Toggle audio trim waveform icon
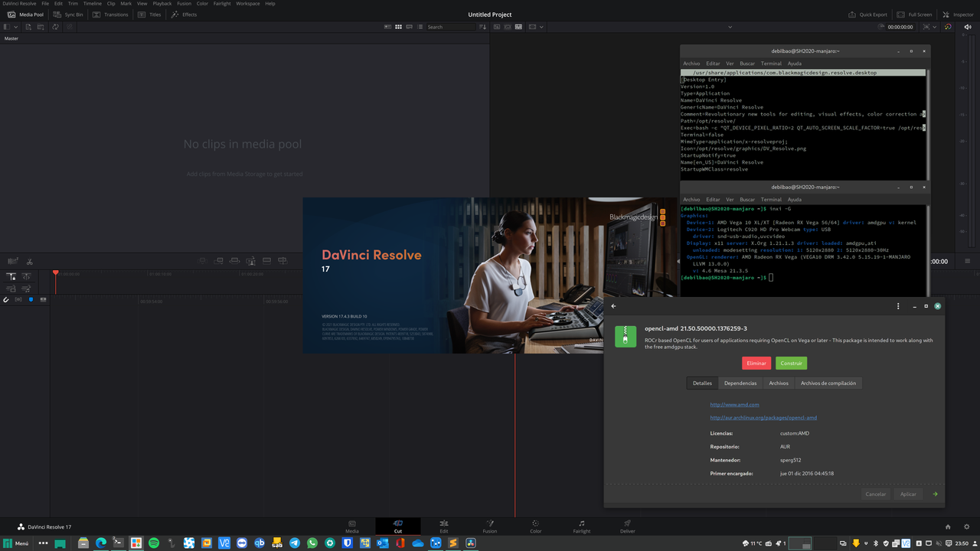980x551 pixels. pos(18,300)
